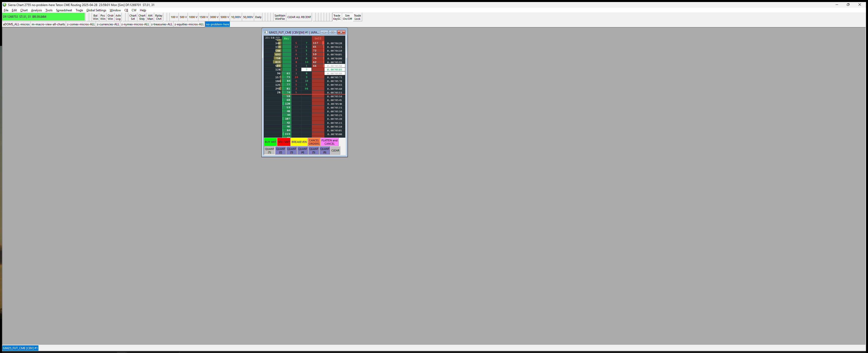Click the yellow BREAKEVEN button
The height and width of the screenshot is (353, 868).
pos(299,142)
